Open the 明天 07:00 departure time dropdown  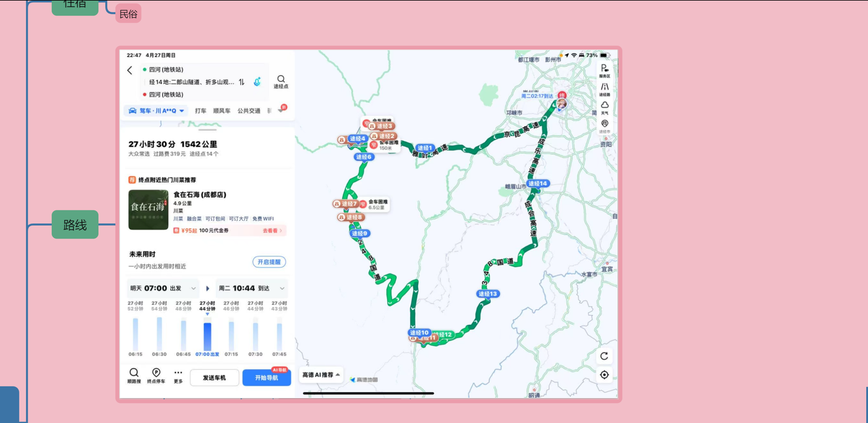163,289
